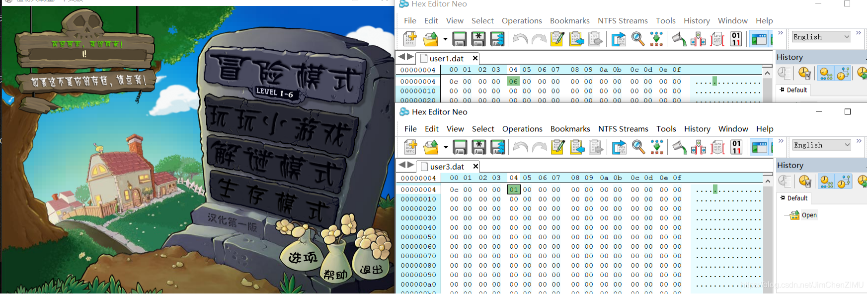Click hex scrollbar up arrow in user1.dat window
Image resolution: width=868 pixels, height=294 pixels.
click(x=767, y=73)
